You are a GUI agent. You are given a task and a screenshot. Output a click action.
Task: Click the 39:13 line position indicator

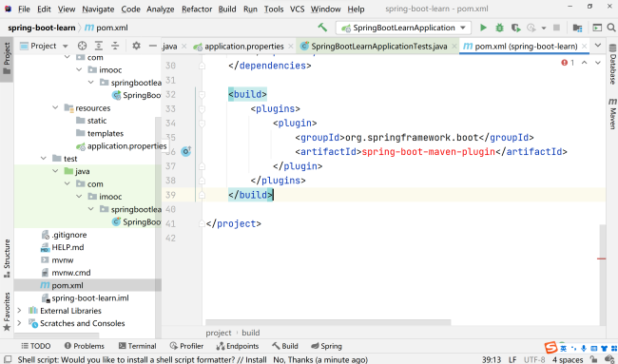point(492,359)
